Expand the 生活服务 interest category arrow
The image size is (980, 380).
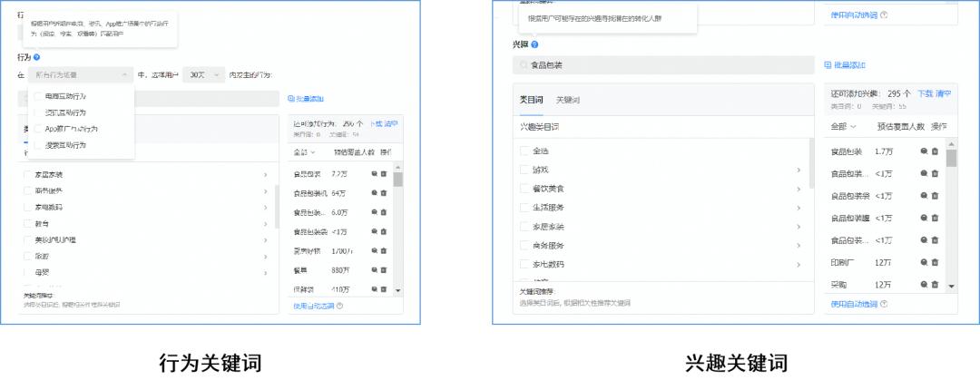coord(799,208)
